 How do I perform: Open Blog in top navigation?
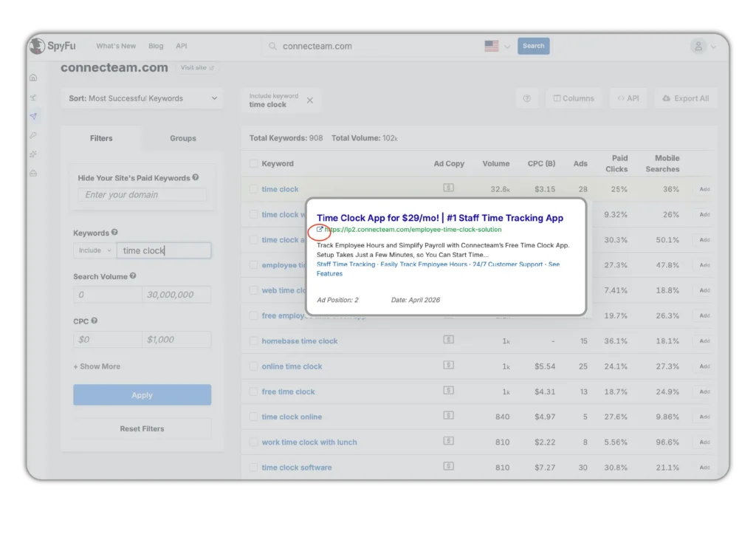click(x=156, y=46)
